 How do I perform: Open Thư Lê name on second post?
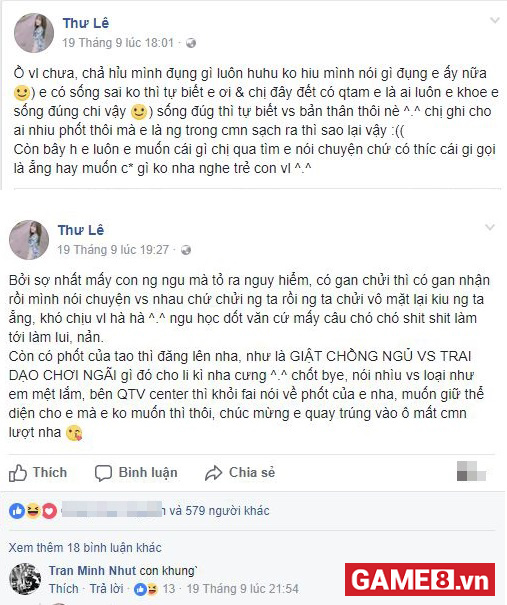pos(81,230)
